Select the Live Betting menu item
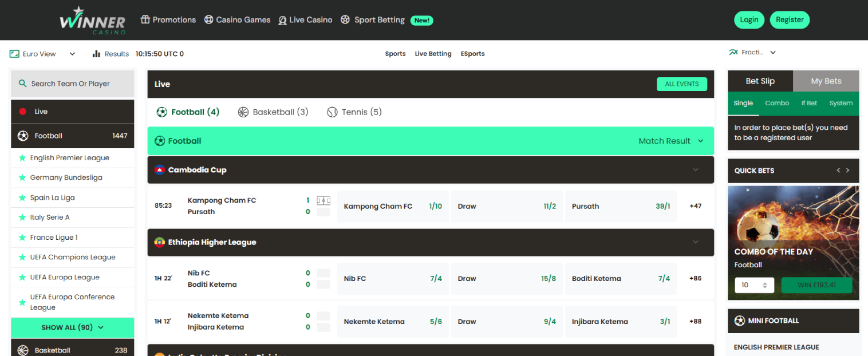Screen dimensions: 868x356 click(x=433, y=53)
